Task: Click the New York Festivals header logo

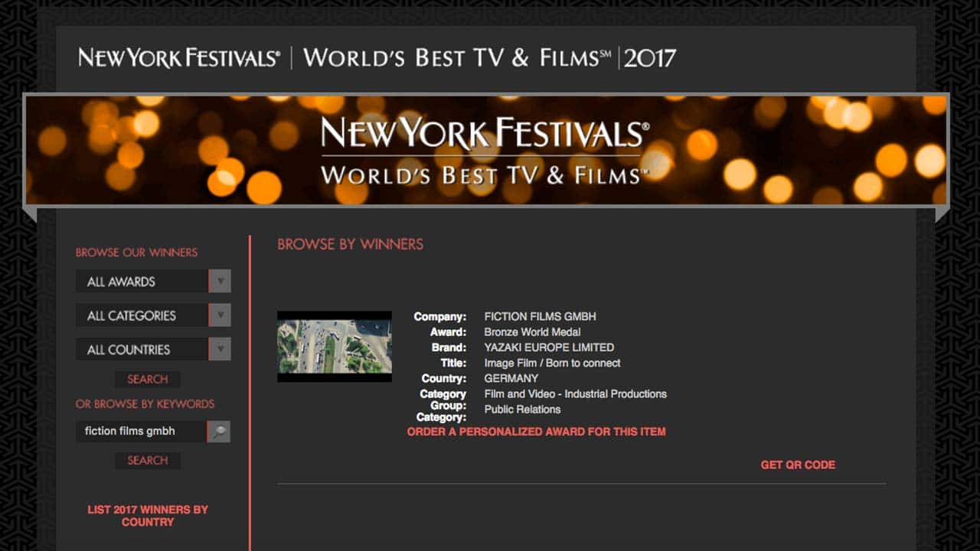Action: pos(179,58)
